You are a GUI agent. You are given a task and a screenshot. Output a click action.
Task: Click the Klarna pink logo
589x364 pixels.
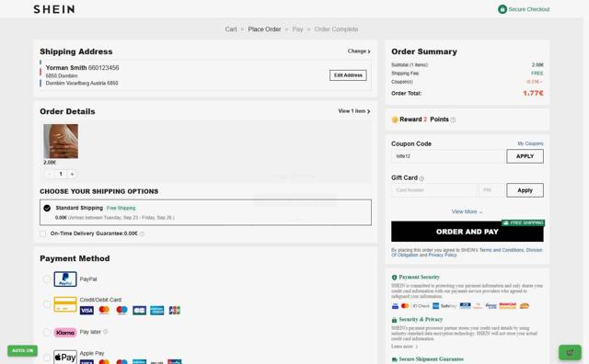point(65,333)
